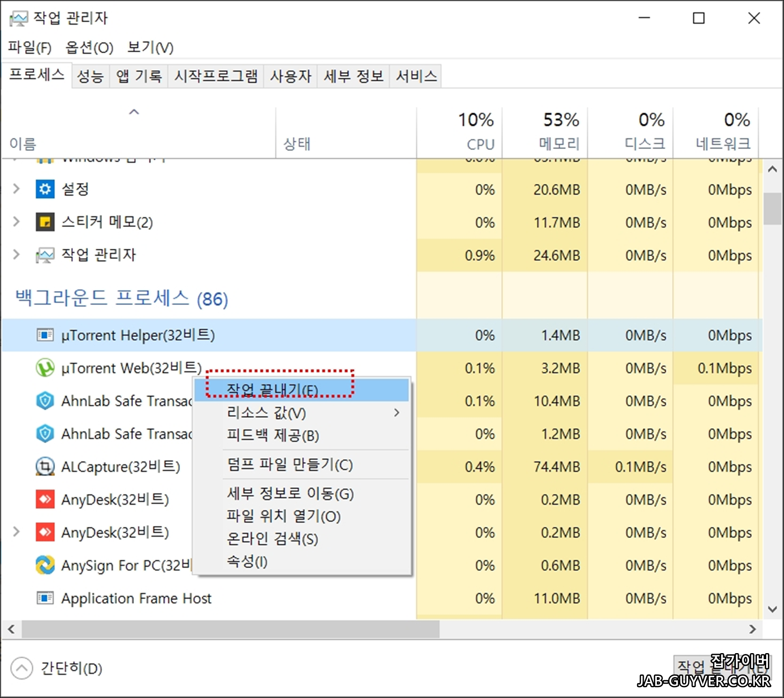Expand the 작업 관리자 process group
Viewport: 784px width, 698px height.
(x=17, y=254)
